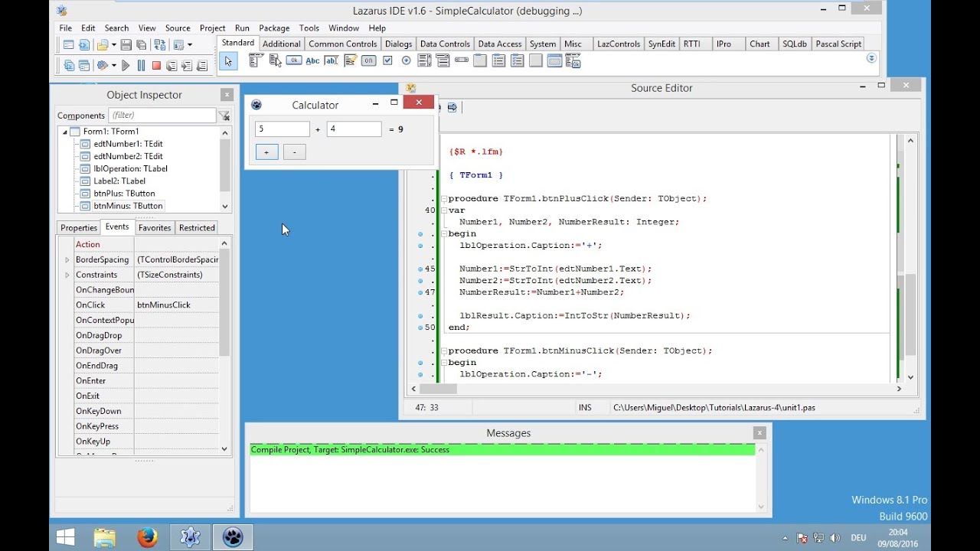980x551 pixels.
Task: Select the arrow selection tool in palette
Action: [x=227, y=61]
